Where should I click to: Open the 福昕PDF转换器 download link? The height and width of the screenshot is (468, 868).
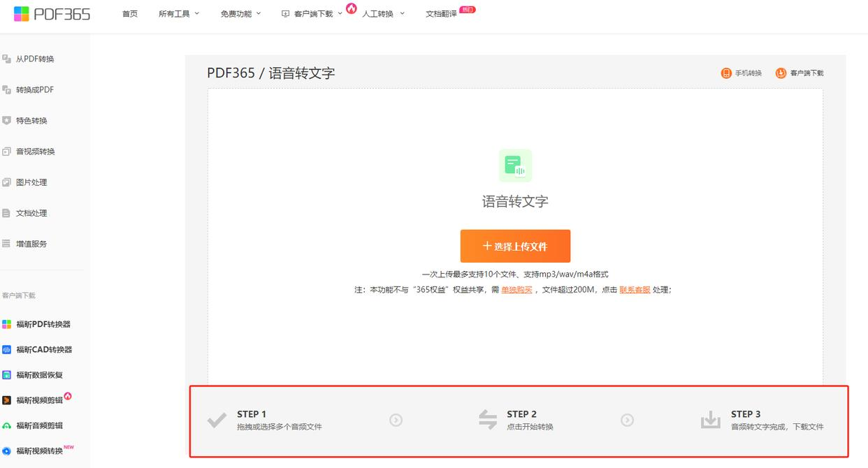[43, 324]
